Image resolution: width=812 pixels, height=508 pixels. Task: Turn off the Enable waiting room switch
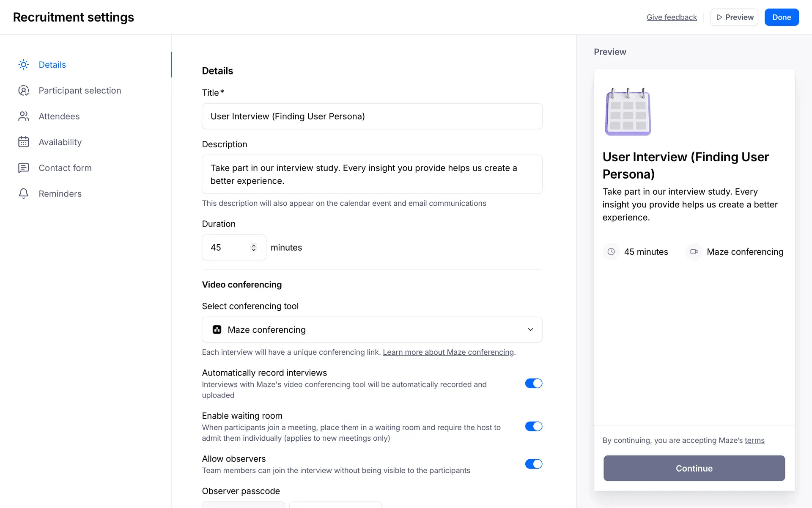533,426
